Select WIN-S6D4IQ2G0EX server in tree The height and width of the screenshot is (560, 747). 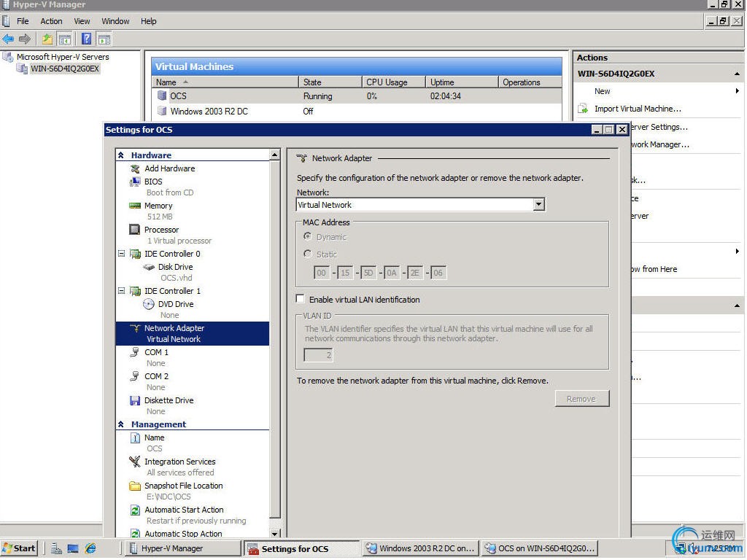pos(65,69)
